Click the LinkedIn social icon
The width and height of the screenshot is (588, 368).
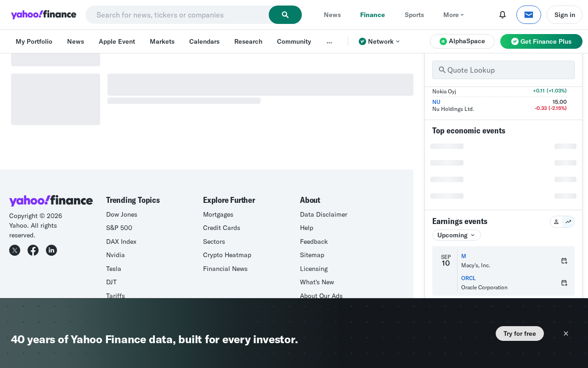[x=51, y=250]
